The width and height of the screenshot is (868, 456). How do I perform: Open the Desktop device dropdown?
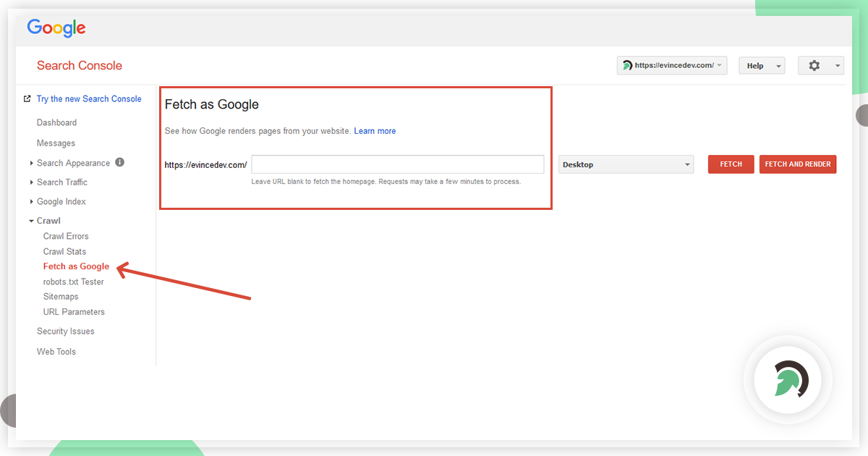point(625,164)
